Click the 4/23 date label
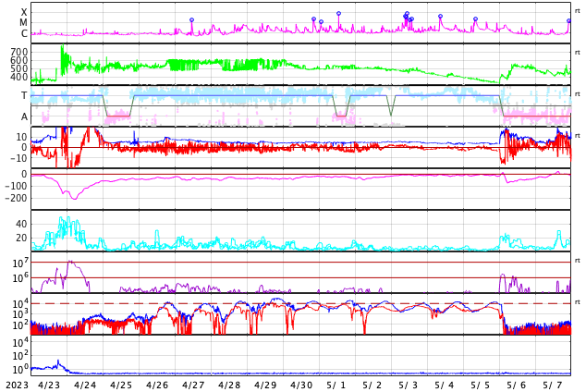Screen dimensions: 586x392 [49, 386]
